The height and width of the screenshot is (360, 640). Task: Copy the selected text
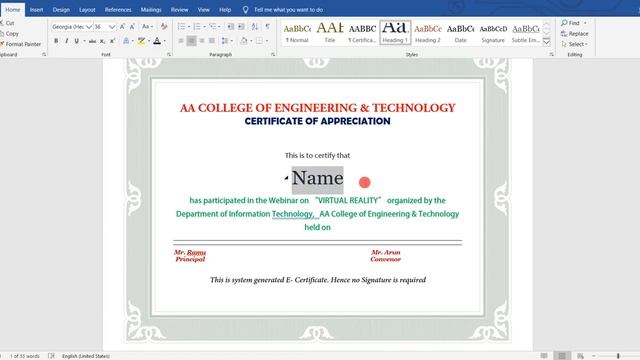coord(9,33)
